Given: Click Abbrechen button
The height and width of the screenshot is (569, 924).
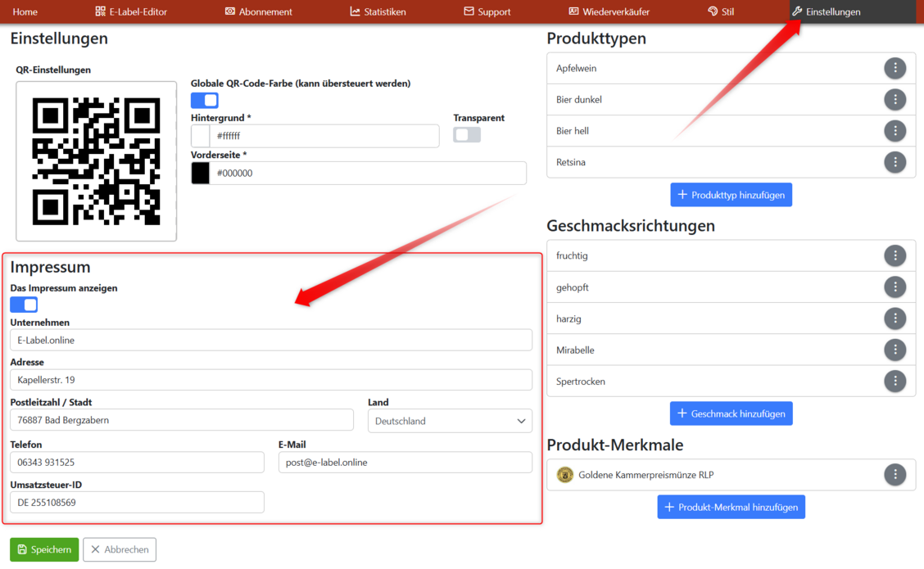Looking at the screenshot, I should [x=120, y=549].
